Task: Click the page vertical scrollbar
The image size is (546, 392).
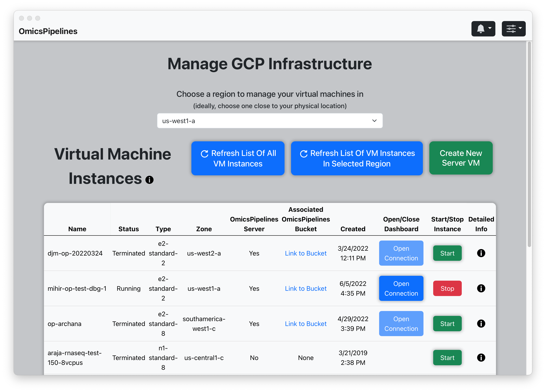Action: point(529,144)
